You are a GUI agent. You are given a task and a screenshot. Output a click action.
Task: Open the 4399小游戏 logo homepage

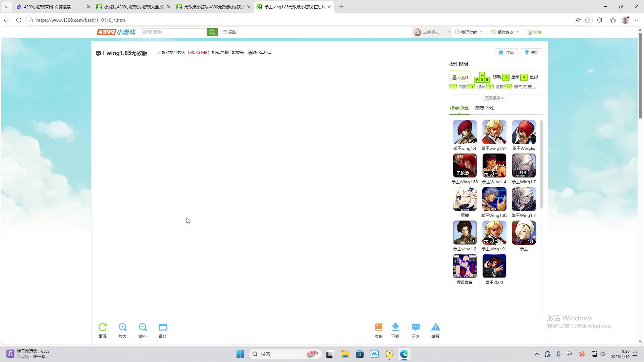(x=116, y=32)
